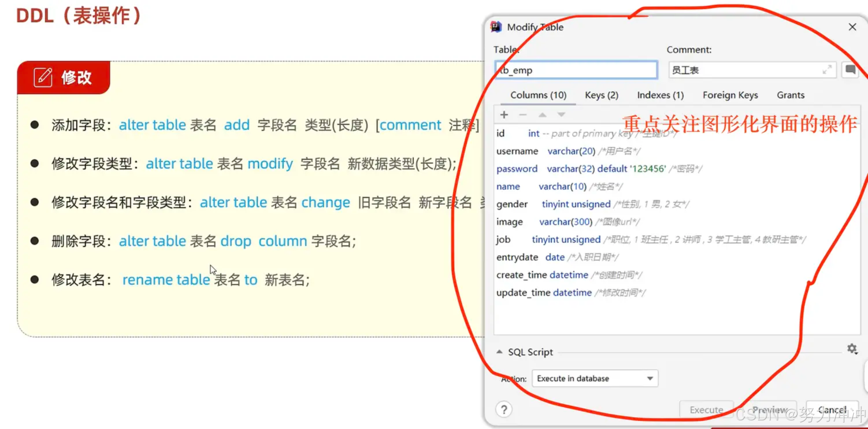Screen dimensions: 868x429
Task: Open the Grants tab
Action: 790,95
